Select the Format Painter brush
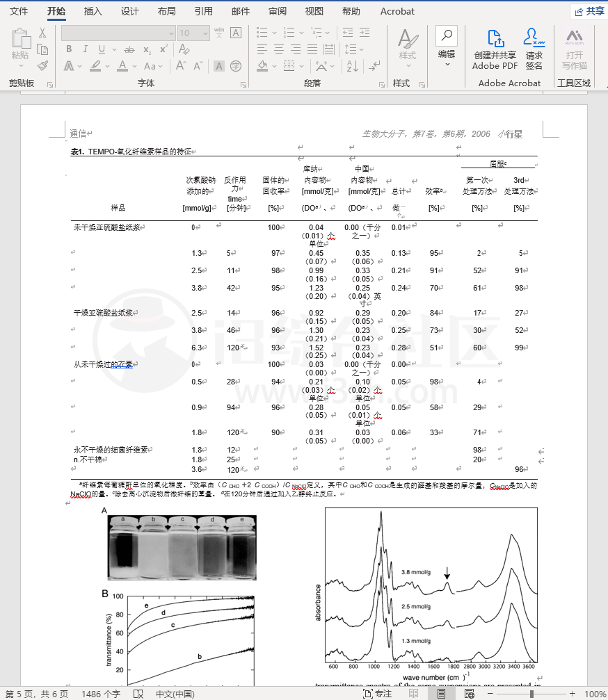This screenshot has height=700, width=608. pos(42,66)
